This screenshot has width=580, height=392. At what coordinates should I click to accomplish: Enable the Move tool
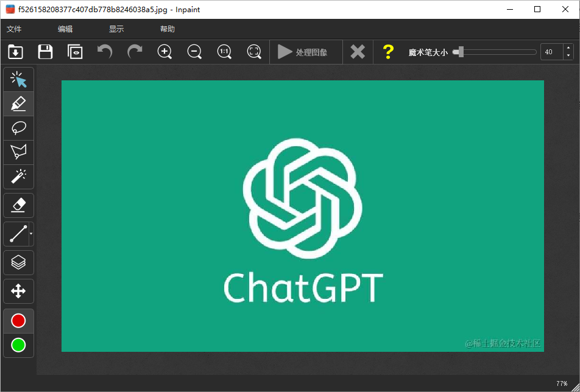(x=19, y=292)
